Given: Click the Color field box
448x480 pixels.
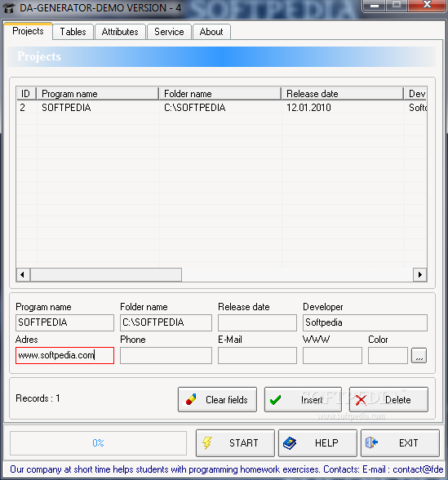Looking at the screenshot, I should [388, 355].
